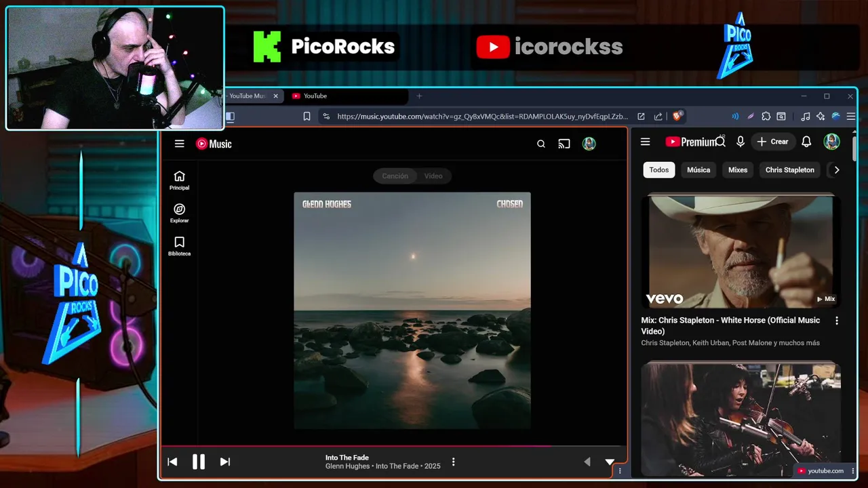Start voice search with microphone icon
The image size is (868, 488).
point(741,142)
